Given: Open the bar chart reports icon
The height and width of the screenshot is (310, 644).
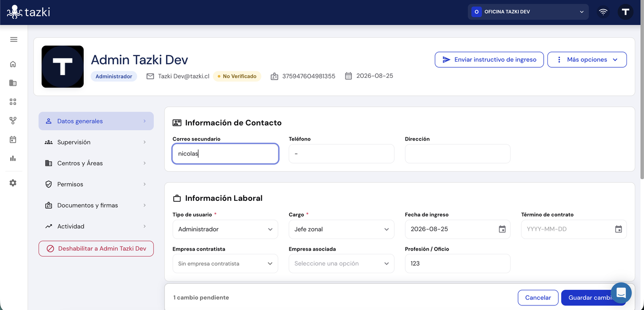Looking at the screenshot, I should [x=13, y=158].
